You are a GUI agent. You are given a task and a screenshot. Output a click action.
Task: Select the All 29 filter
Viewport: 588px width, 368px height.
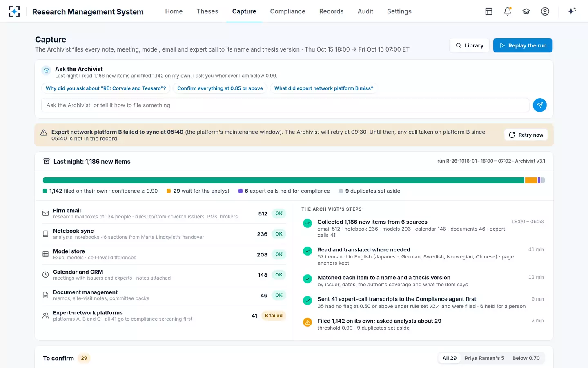click(450, 358)
